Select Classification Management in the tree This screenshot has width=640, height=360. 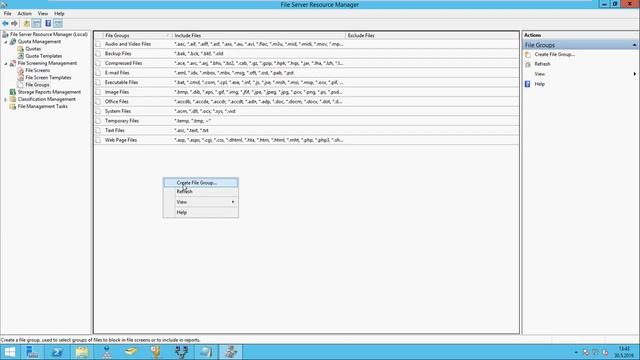point(47,99)
